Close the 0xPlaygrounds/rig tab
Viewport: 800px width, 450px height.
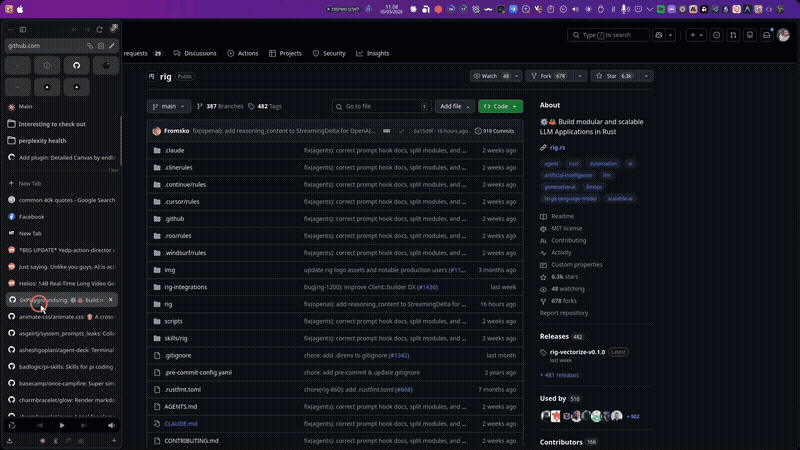click(111, 299)
